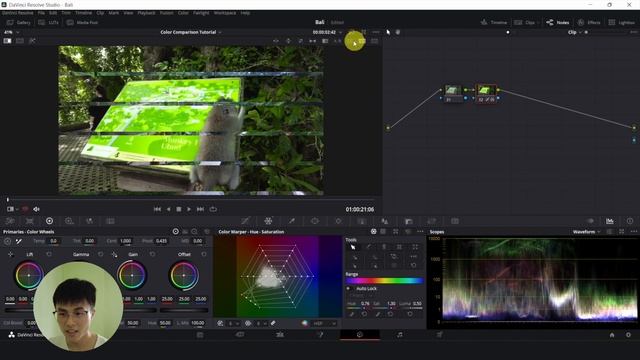Open the Tracker palette icon
The height and width of the screenshot is (360, 640).
tap(338, 221)
